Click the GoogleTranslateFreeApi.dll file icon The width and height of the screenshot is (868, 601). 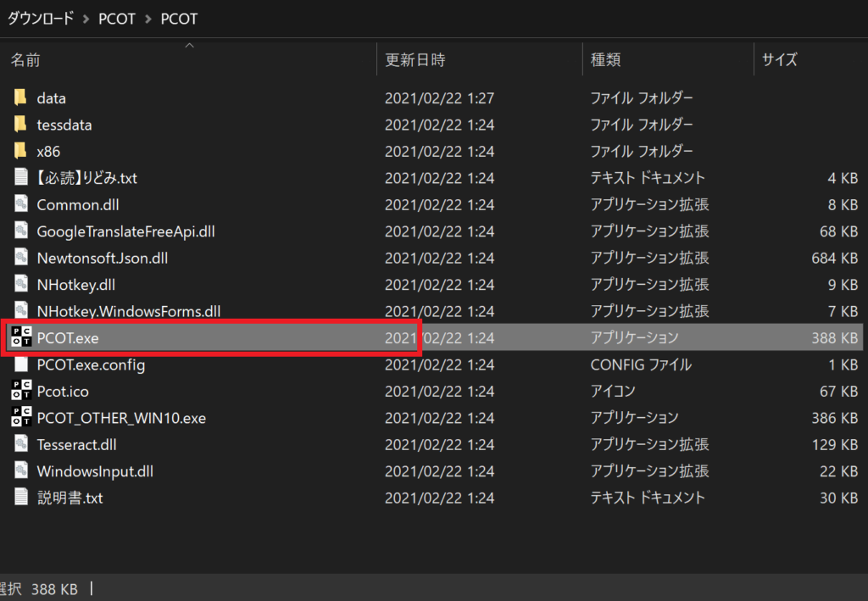point(21,231)
